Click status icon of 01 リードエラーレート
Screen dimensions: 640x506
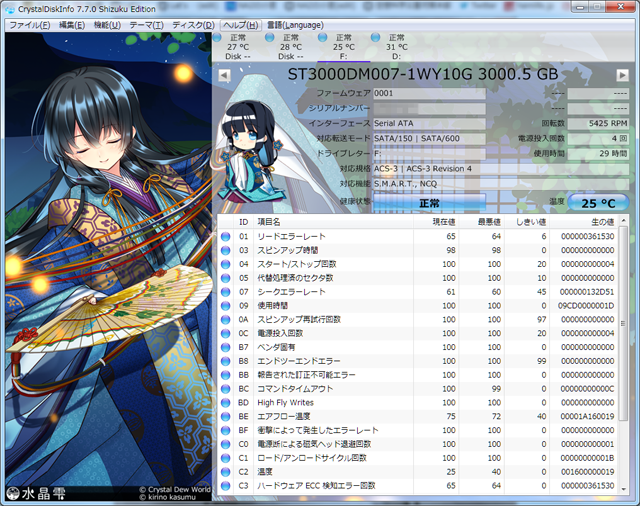(x=225, y=237)
